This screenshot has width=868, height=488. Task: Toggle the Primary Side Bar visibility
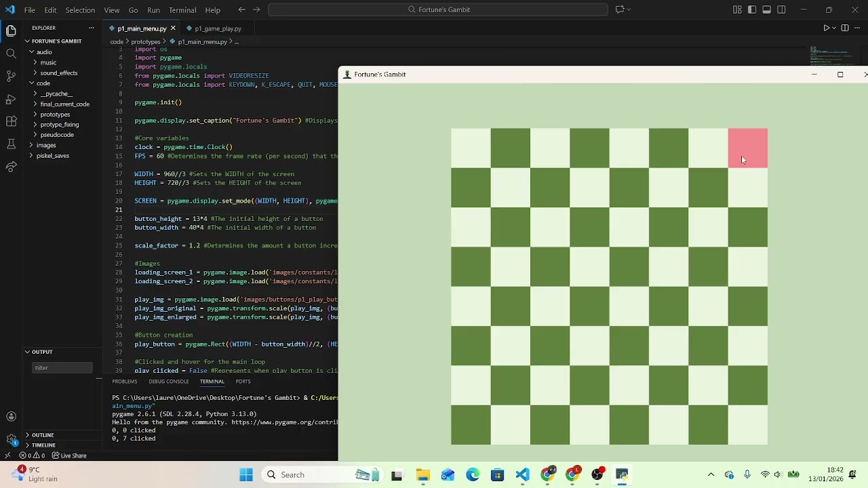752,9
